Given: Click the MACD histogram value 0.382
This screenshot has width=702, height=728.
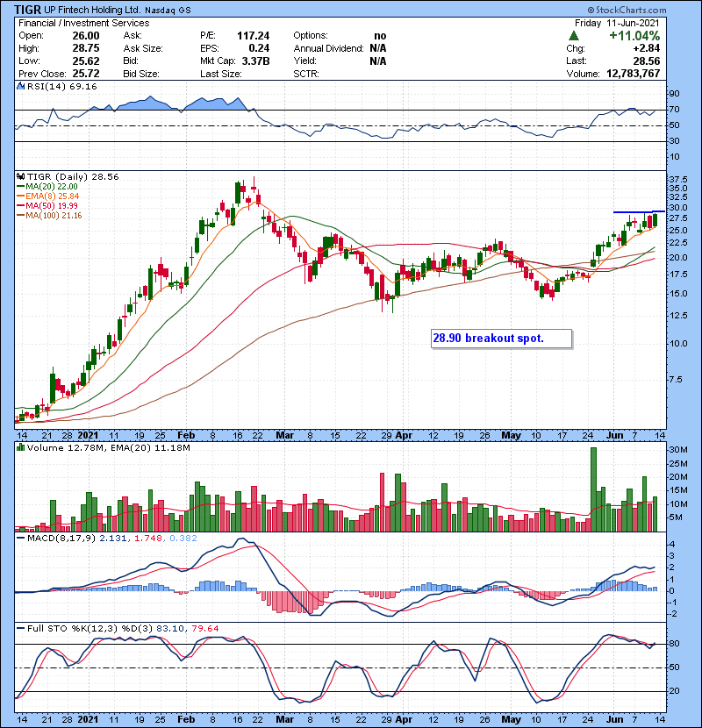Looking at the screenshot, I should point(183,539).
